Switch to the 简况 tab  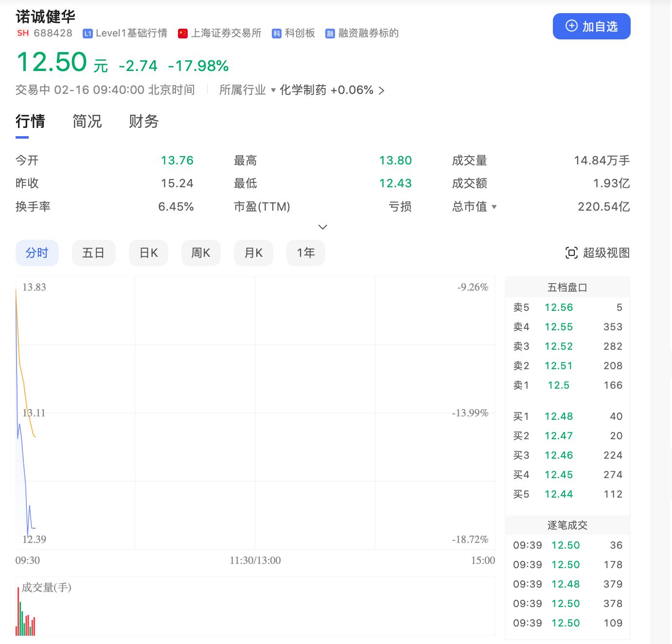pyautogui.click(x=87, y=121)
